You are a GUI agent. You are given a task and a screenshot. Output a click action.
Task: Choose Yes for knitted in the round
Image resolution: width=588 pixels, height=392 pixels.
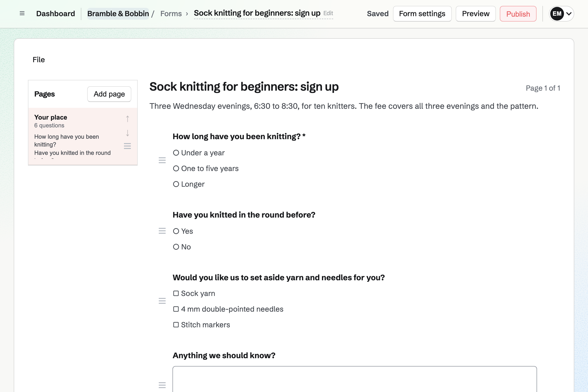point(176,231)
